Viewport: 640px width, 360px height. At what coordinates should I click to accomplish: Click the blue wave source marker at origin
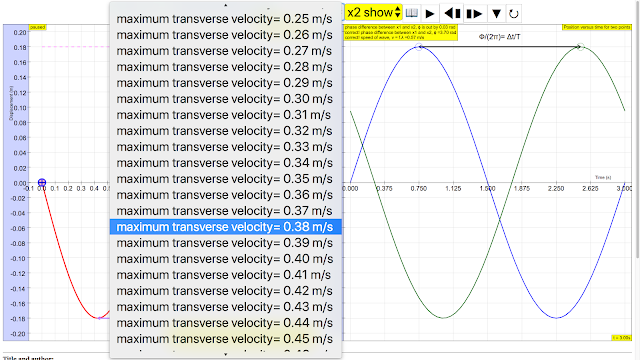(x=42, y=182)
